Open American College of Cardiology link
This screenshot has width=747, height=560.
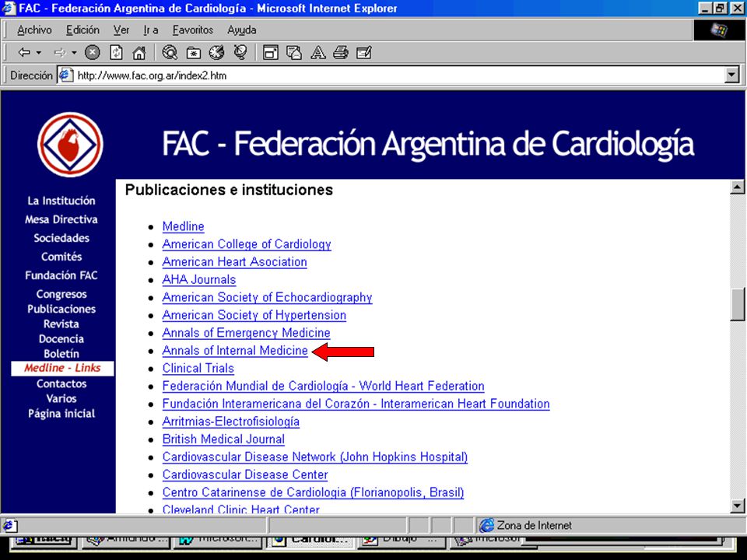[x=247, y=244]
